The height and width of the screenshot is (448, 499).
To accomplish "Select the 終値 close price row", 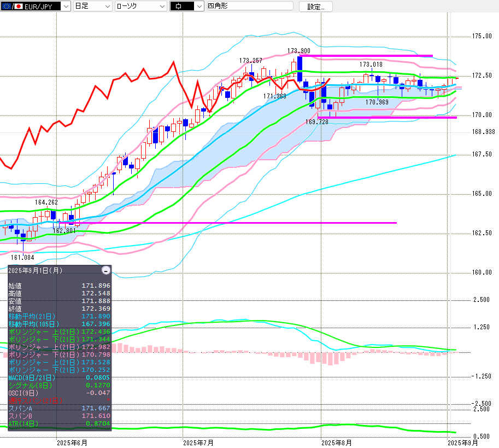I will [60, 309].
